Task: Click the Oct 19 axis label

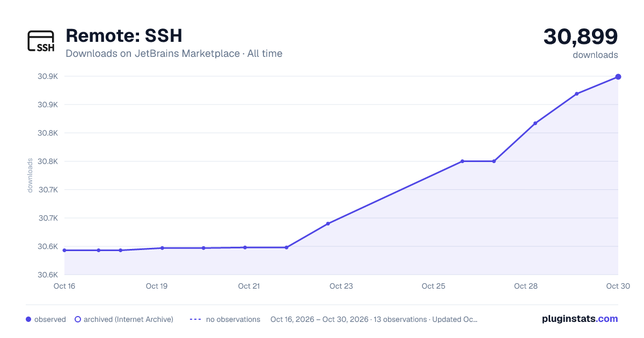Action: coord(157,286)
